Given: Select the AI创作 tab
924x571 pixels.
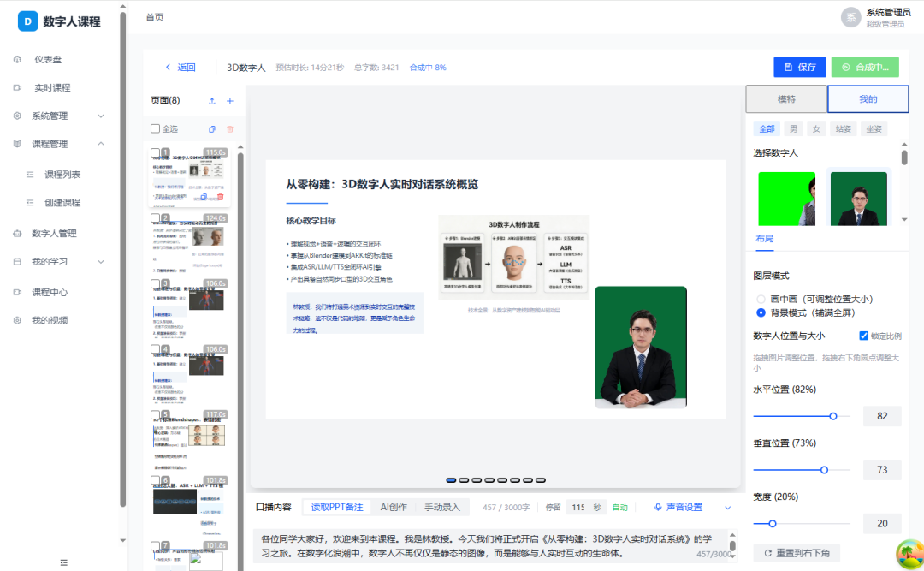Looking at the screenshot, I should pyautogui.click(x=394, y=508).
